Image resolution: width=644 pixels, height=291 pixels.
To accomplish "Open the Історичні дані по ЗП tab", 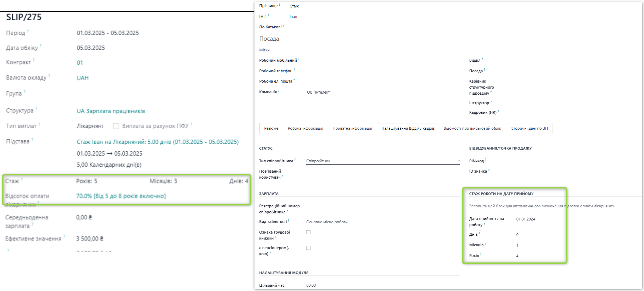I will click(x=529, y=129).
